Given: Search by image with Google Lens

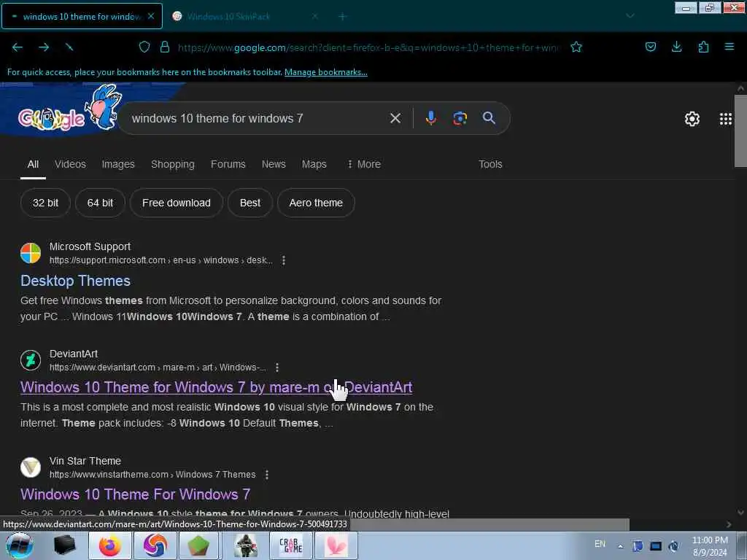Looking at the screenshot, I should pyautogui.click(x=460, y=118).
